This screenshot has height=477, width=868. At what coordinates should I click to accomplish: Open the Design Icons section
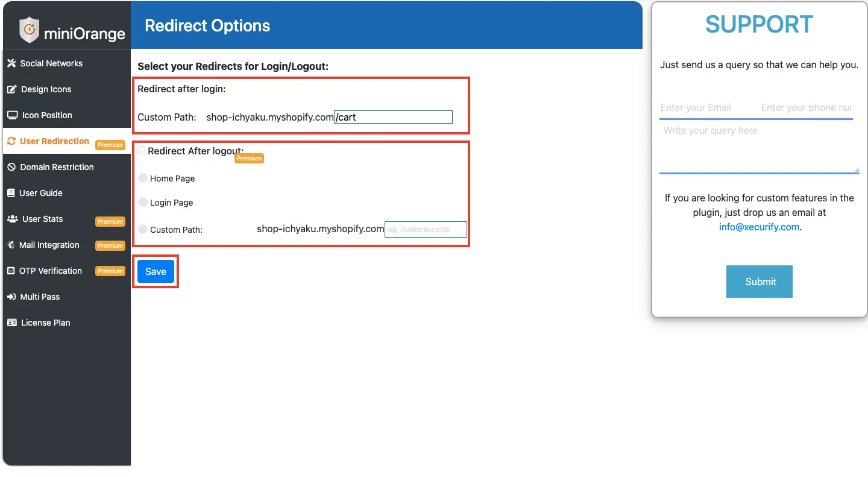click(x=66, y=89)
